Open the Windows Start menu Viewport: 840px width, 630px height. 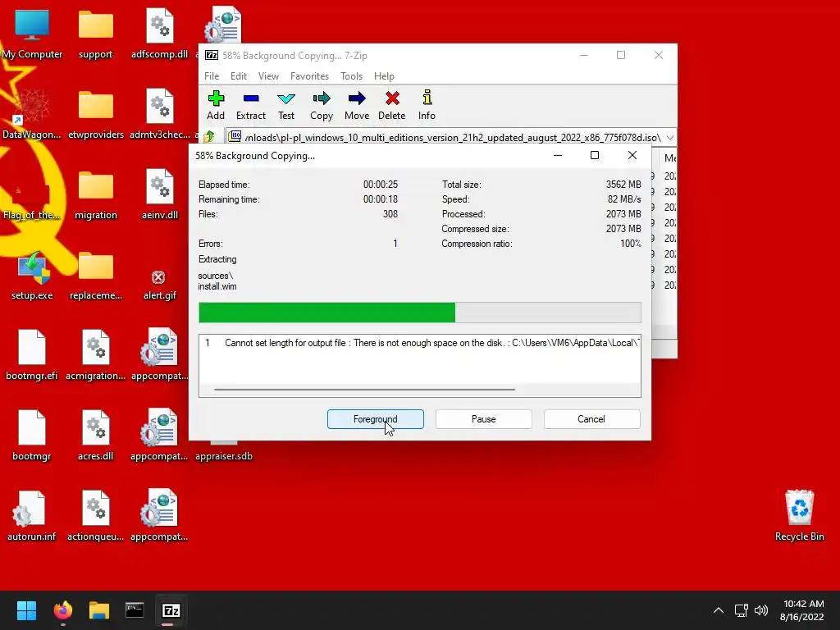(26, 610)
